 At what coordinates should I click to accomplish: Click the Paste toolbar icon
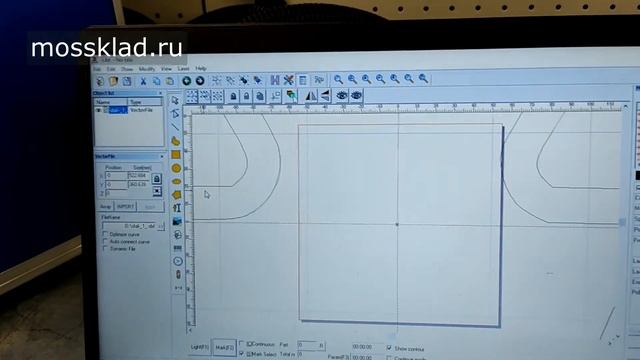170,81
